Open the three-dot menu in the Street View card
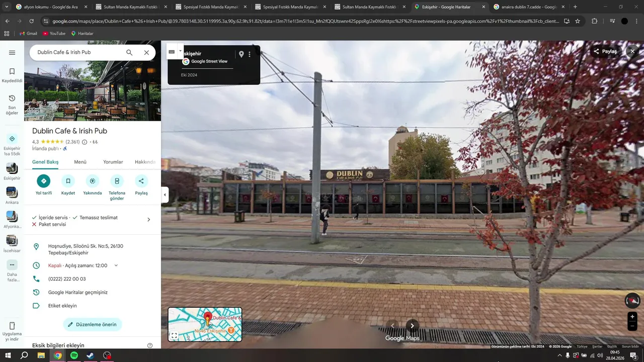This screenshot has width=644, height=362. point(250,54)
